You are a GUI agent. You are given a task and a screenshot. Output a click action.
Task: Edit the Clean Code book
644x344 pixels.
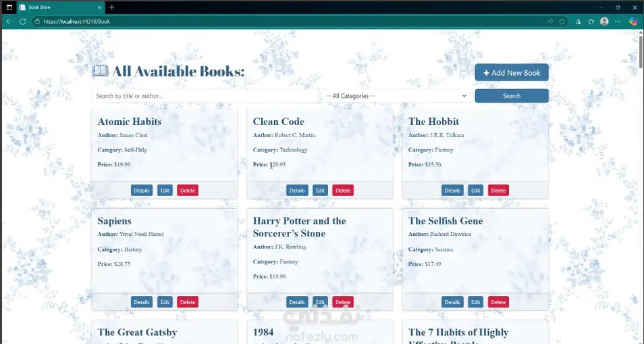(x=321, y=191)
